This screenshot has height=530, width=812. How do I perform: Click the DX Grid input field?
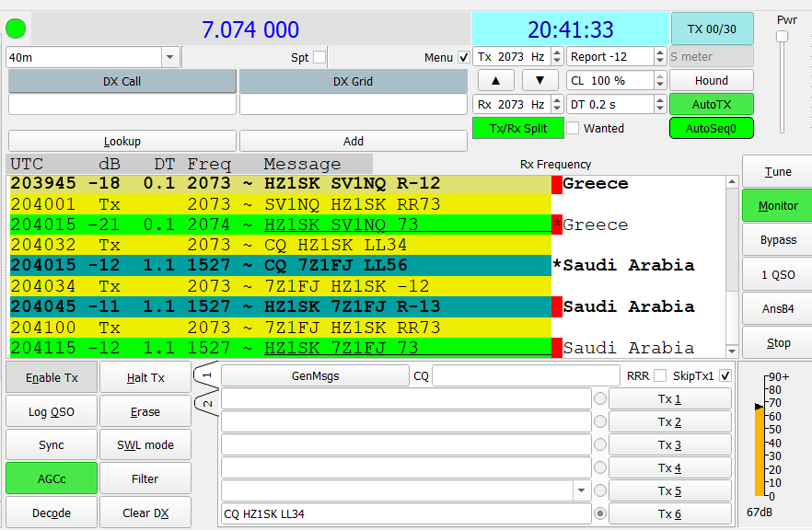click(x=354, y=104)
